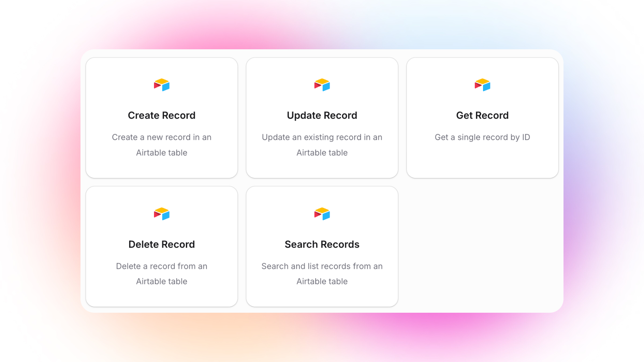Click 'Update an existing record in an Airtable table'

(x=322, y=145)
